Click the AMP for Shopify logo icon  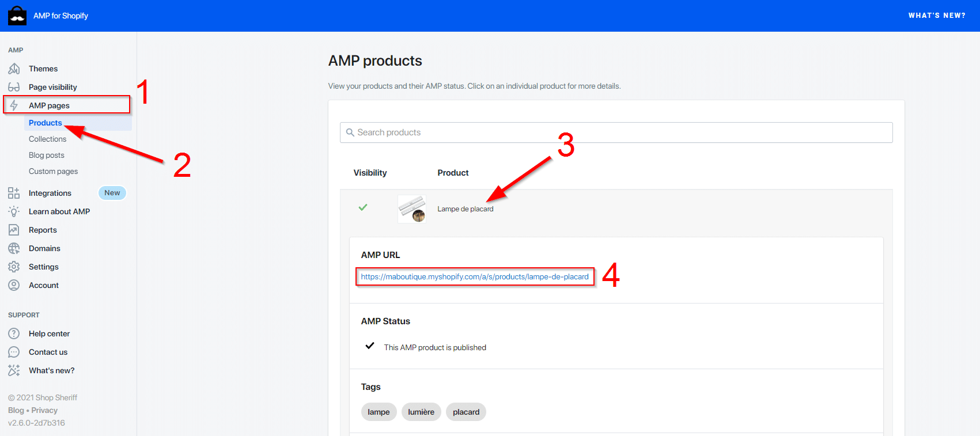(x=17, y=16)
